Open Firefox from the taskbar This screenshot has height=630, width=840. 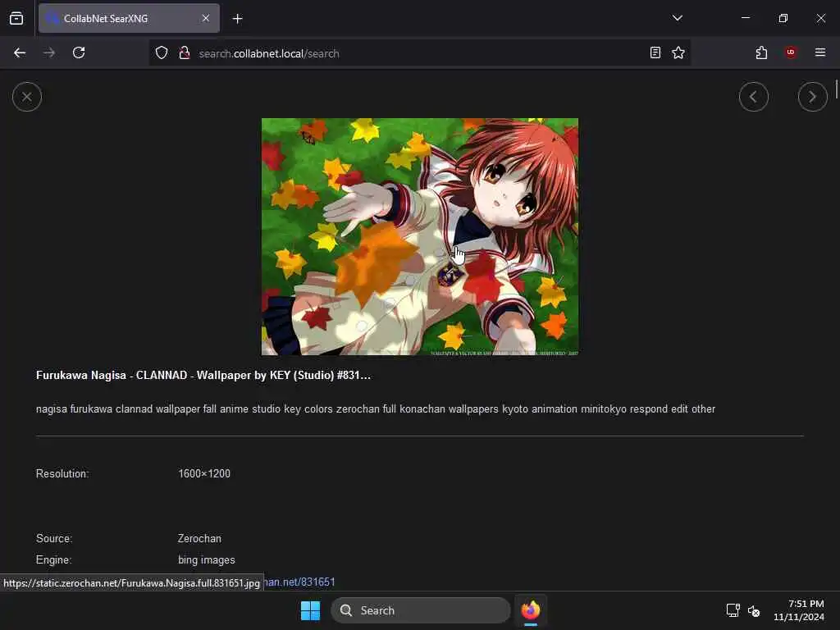tap(531, 610)
